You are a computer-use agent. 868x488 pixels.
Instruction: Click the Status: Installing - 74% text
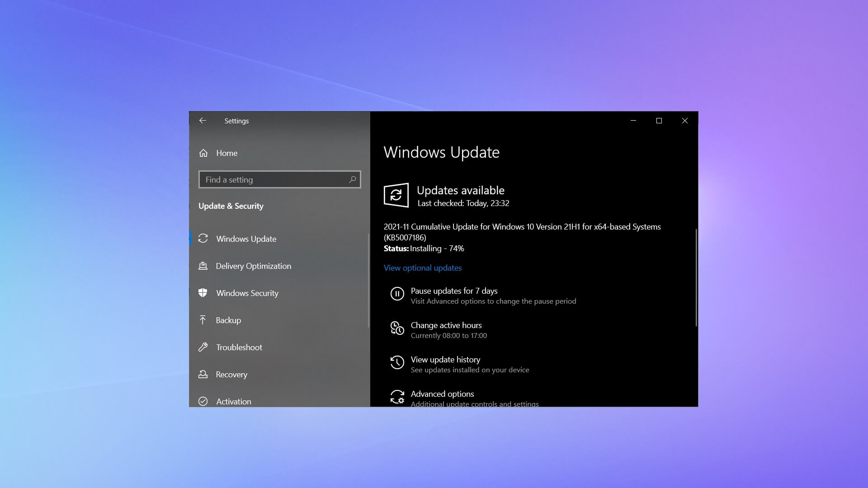[424, 249]
